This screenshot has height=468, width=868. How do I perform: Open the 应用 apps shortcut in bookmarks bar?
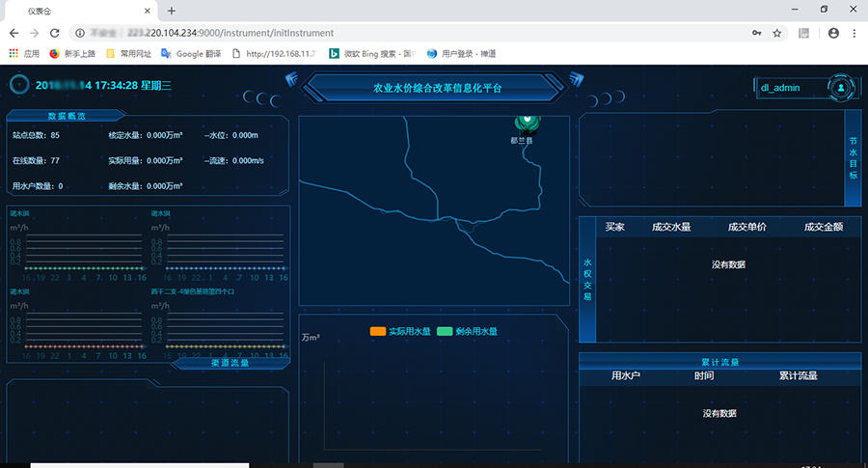pyautogui.click(x=25, y=53)
